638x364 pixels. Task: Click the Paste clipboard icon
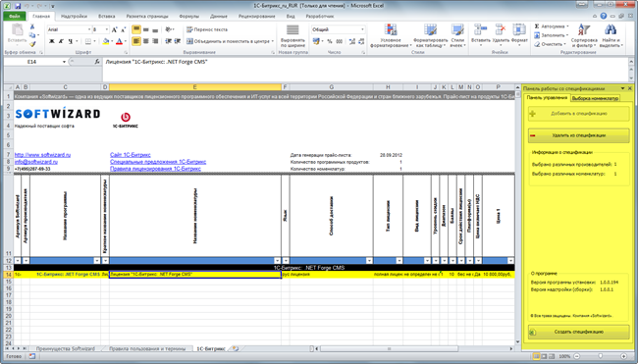click(17, 34)
